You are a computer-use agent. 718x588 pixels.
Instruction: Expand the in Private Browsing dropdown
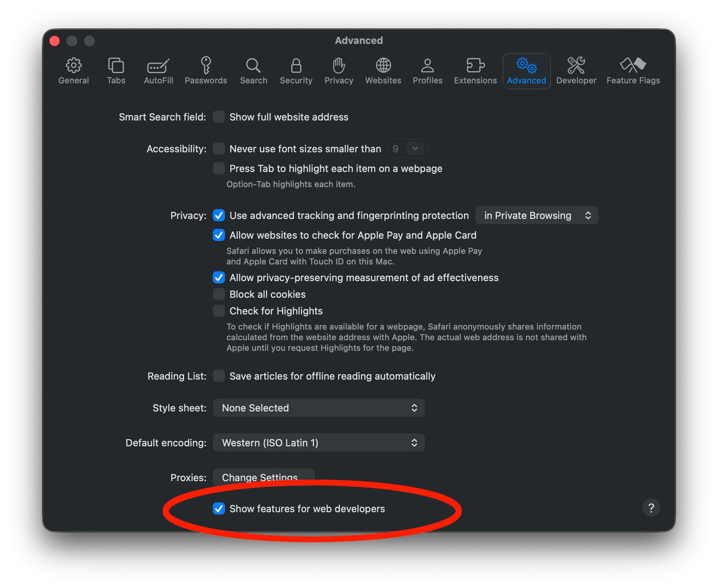(x=537, y=216)
